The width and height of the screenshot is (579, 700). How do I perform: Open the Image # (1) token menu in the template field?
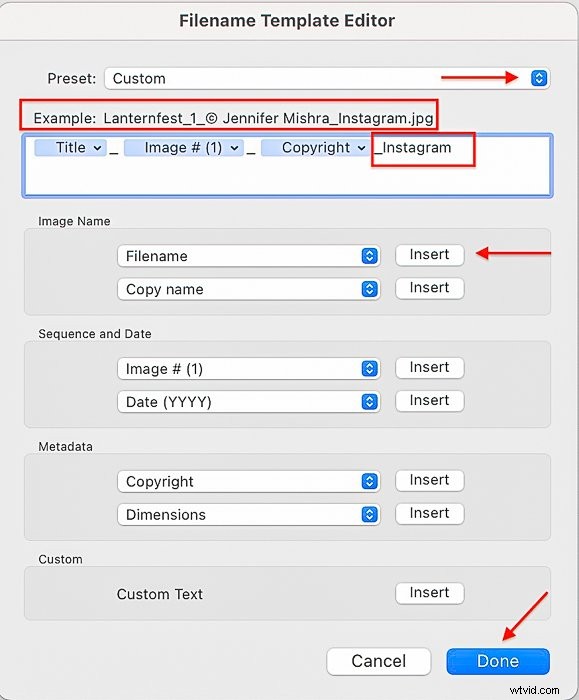(183, 148)
